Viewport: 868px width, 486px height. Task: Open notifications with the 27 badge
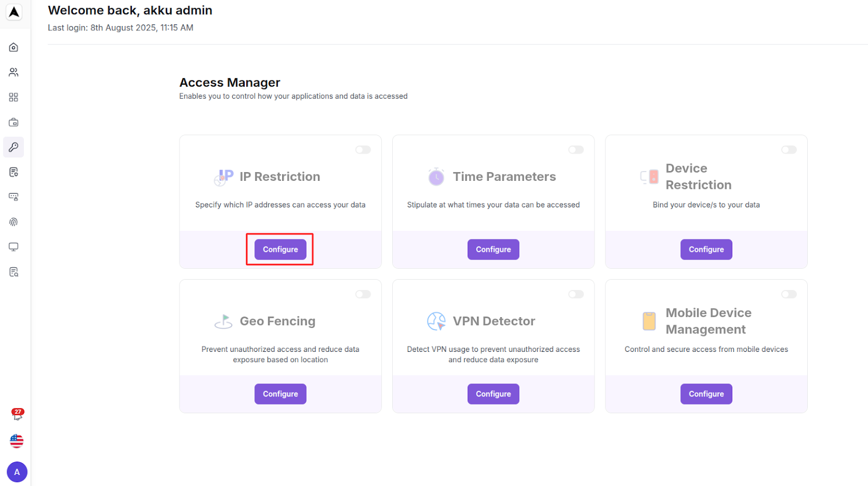tap(17, 414)
